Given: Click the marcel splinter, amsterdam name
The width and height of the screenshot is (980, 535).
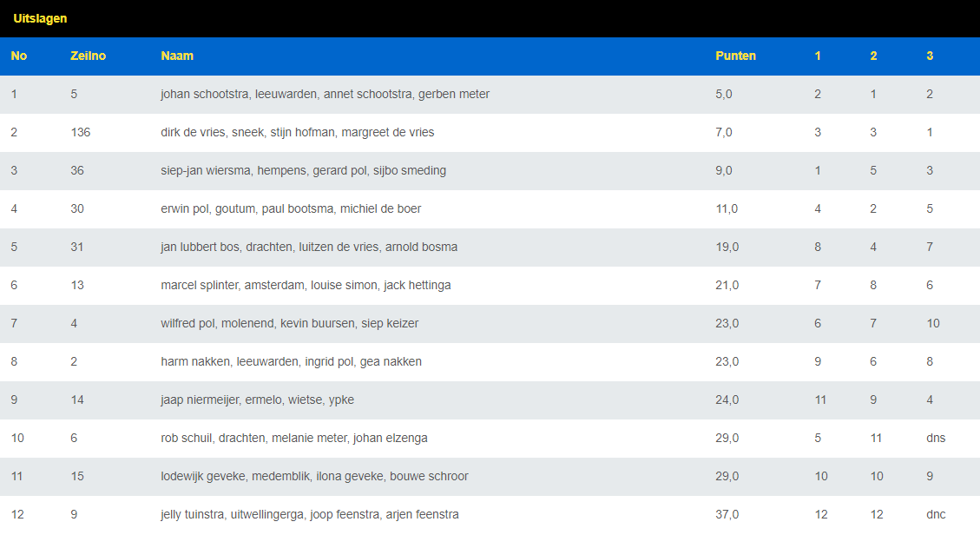Looking at the screenshot, I should tap(306, 285).
